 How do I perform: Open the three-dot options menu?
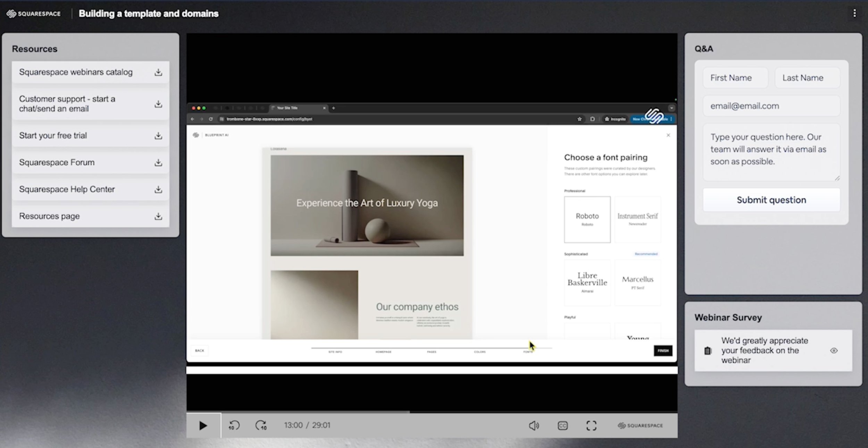tap(854, 13)
